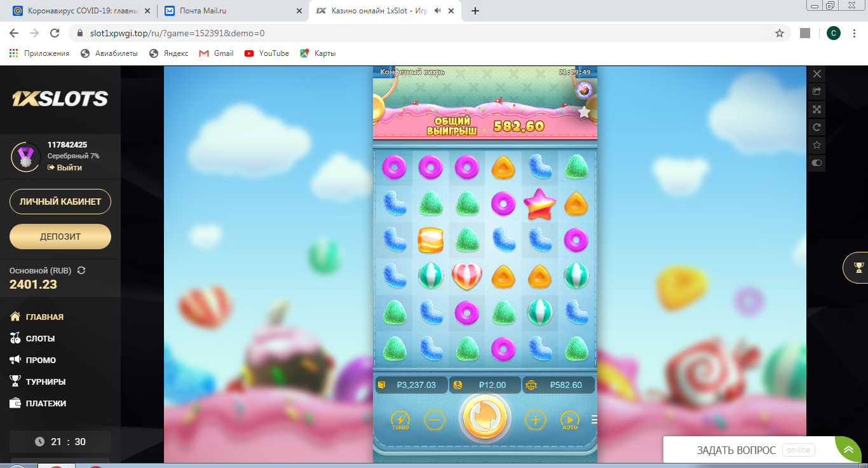Screen dimensions: 868x468
Task: Click the 1XSLOTS logo
Action: click(x=60, y=99)
